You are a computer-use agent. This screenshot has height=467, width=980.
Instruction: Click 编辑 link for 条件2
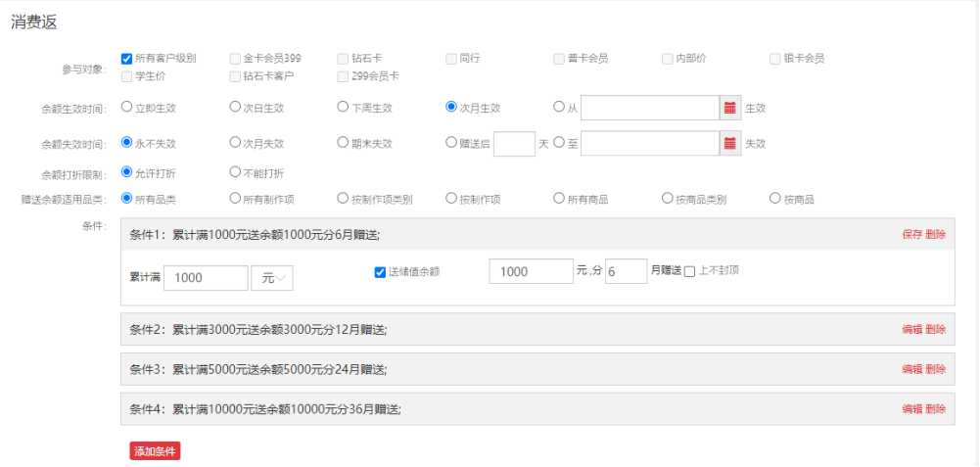[911, 330]
